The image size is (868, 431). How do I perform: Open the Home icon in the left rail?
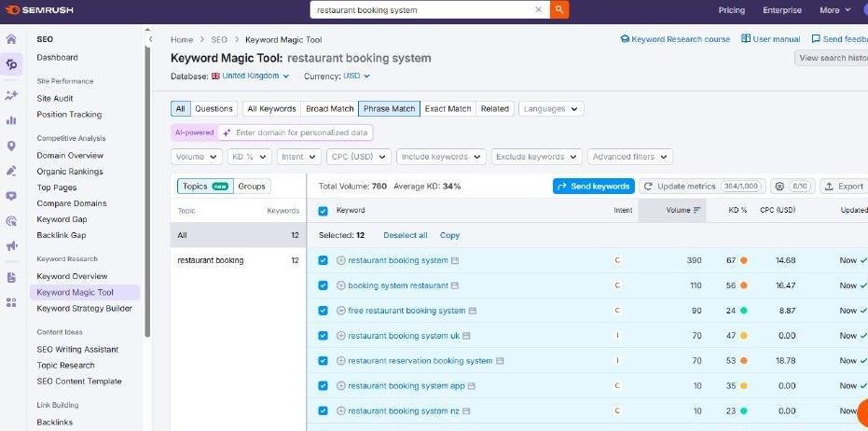[x=11, y=39]
